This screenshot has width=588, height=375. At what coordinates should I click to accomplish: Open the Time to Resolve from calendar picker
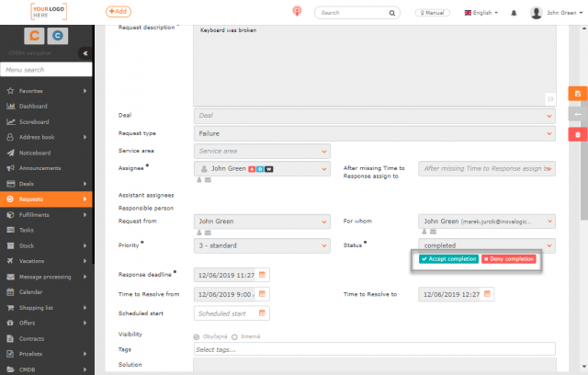262,293
